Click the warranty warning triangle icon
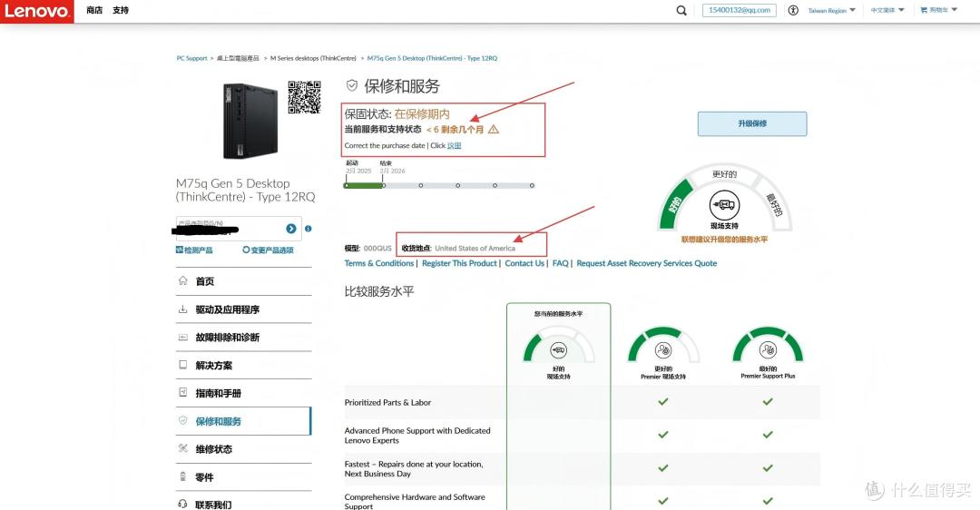 (x=493, y=130)
